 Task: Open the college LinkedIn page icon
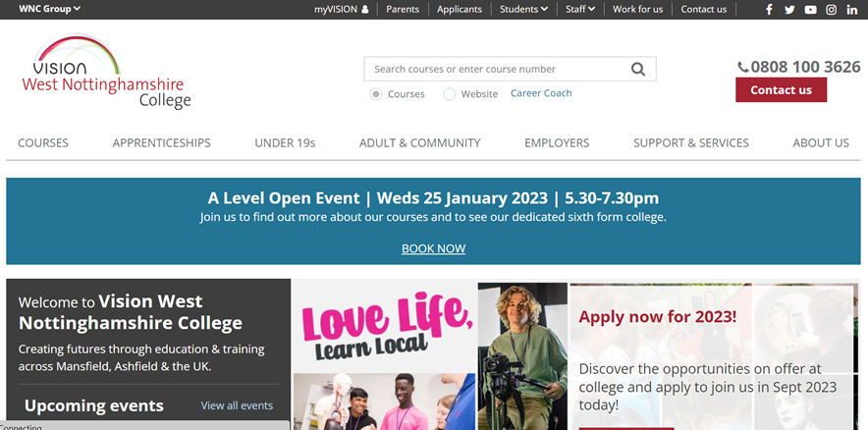(852, 10)
